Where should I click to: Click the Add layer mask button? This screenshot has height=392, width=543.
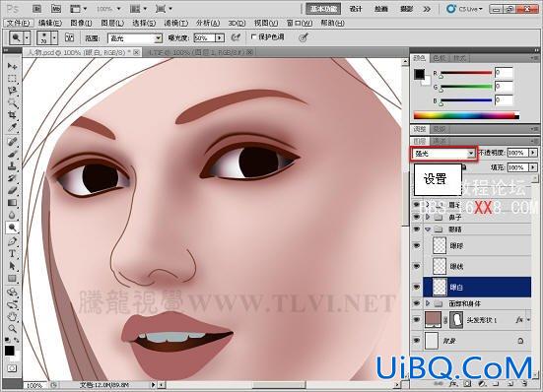point(467,384)
